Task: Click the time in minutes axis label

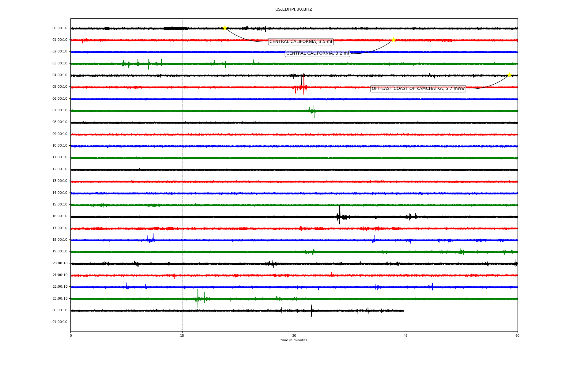Action: pyautogui.click(x=293, y=340)
